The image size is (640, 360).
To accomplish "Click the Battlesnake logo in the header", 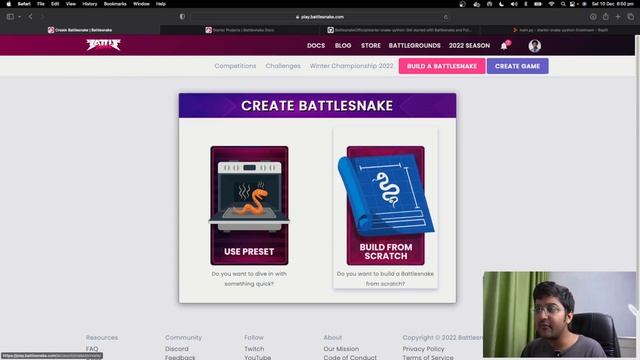I will point(103,45).
